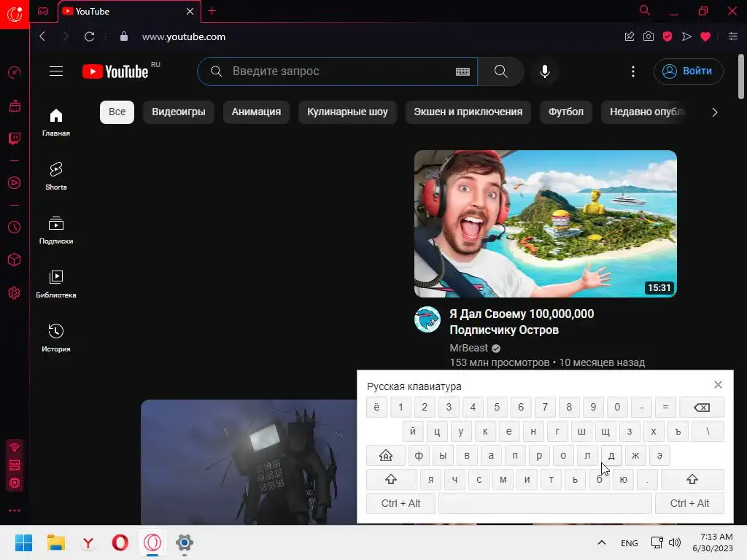Click the send/flow arrow icon in toolbar
This screenshot has height=560, width=747.
click(x=686, y=36)
